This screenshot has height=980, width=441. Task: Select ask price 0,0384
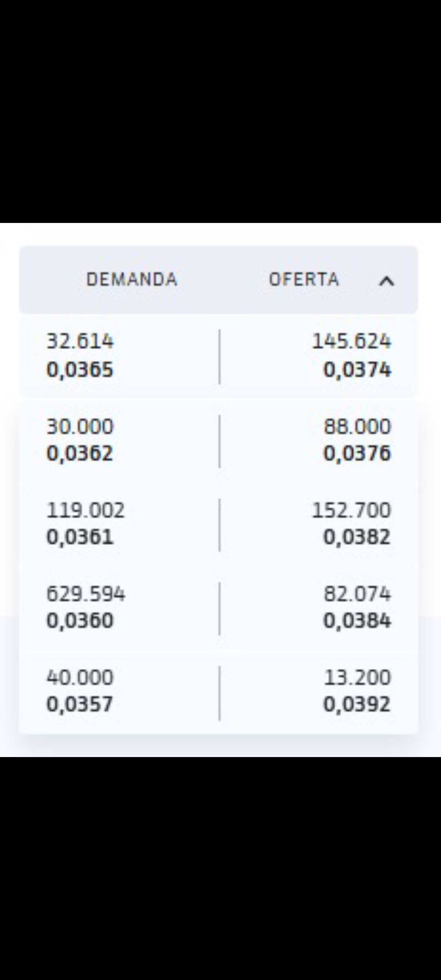(357, 621)
